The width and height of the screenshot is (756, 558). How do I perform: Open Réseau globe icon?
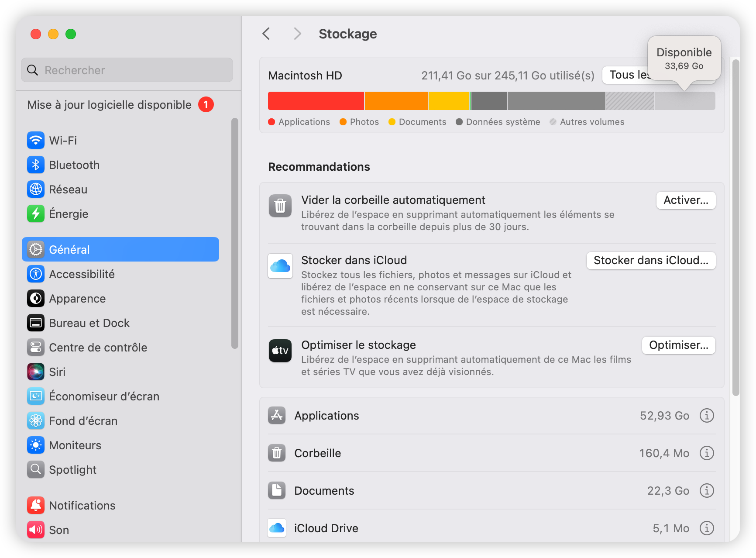(x=36, y=189)
